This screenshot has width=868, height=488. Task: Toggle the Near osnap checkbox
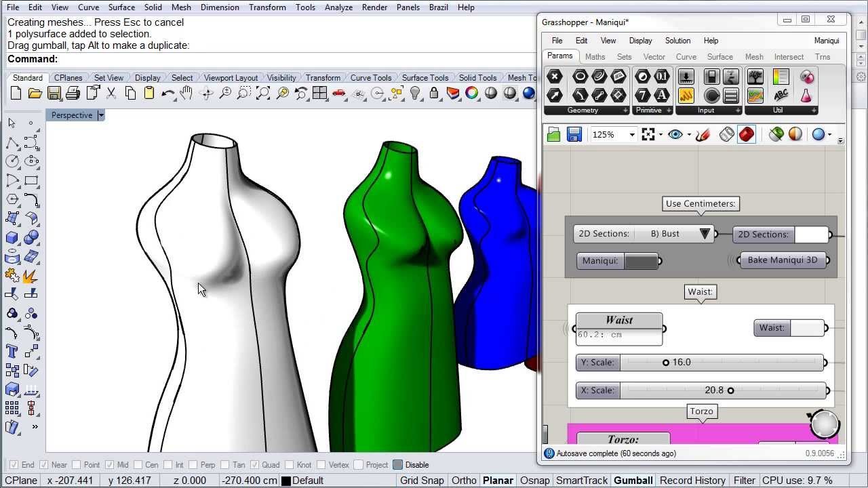(44, 465)
